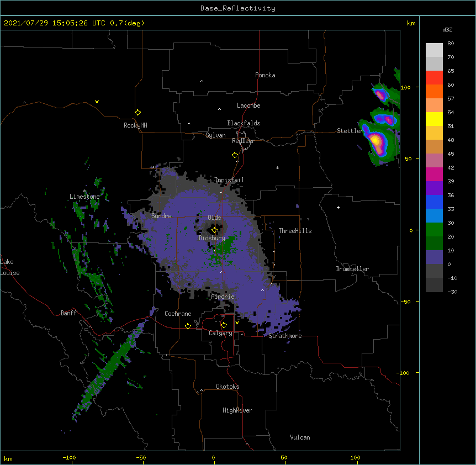
Task: Click the Okotoks label
Action: (x=228, y=387)
